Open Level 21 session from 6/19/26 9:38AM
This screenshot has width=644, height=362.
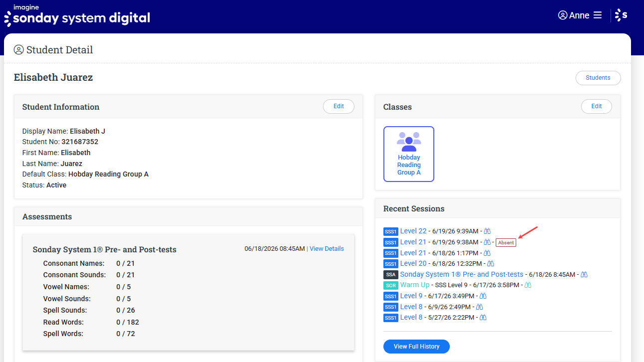coord(413,242)
